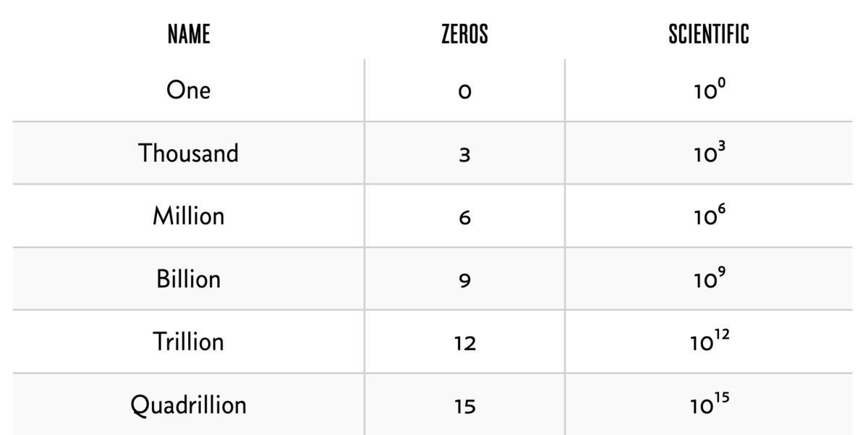Click the zeros count in the Billion row
The image size is (868, 435).
pos(464,280)
